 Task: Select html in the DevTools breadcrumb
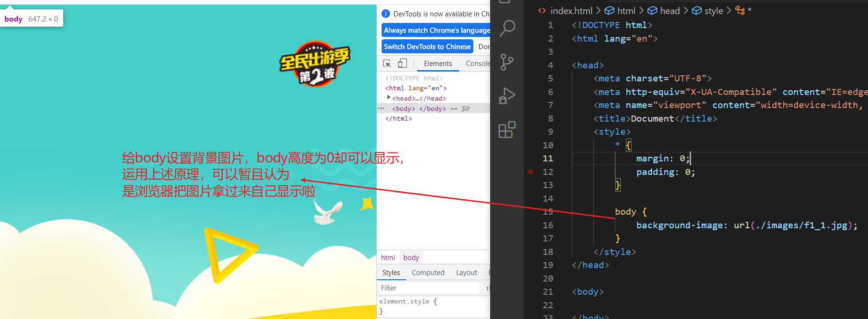click(388, 258)
